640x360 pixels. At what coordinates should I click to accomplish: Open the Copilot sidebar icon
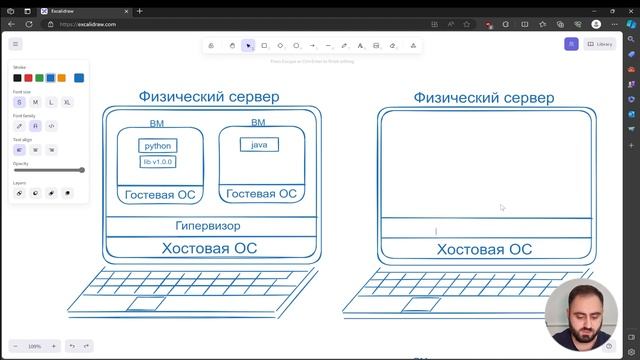[x=631, y=24]
